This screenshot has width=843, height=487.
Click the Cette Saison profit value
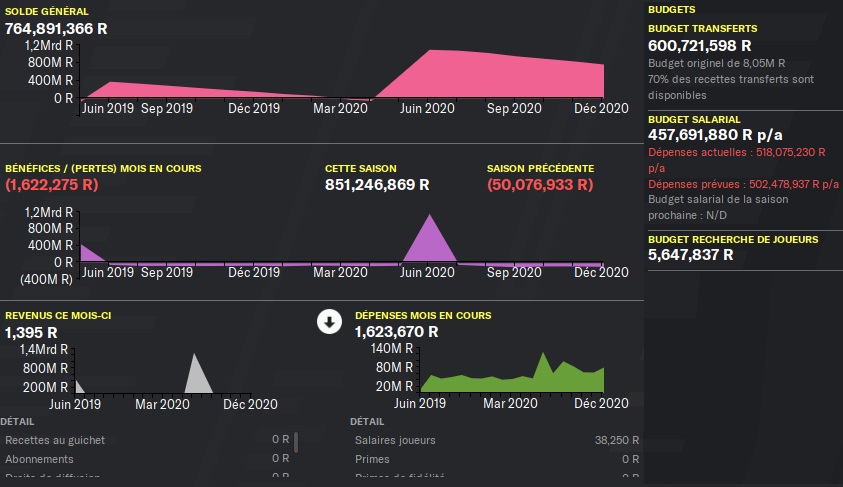[377, 185]
